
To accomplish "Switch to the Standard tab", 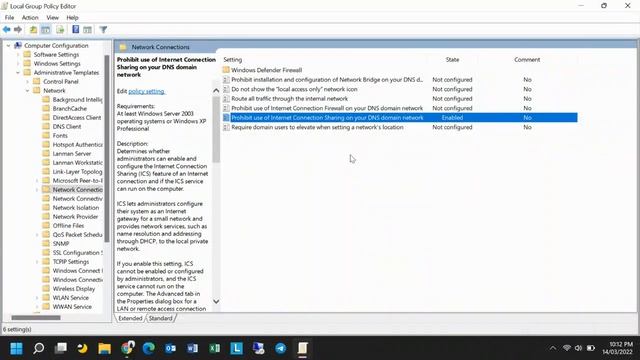I will [x=160, y=318].
